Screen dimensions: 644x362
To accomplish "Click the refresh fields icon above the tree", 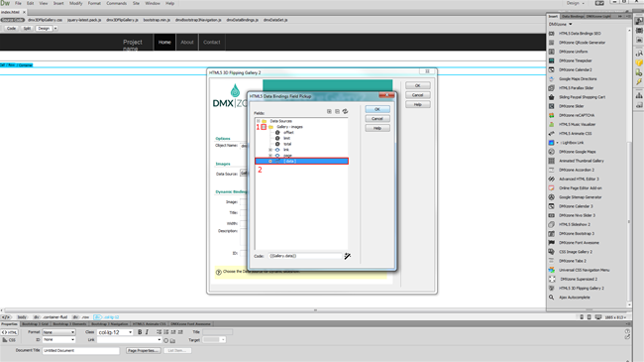I will click(x=345, y=111).
